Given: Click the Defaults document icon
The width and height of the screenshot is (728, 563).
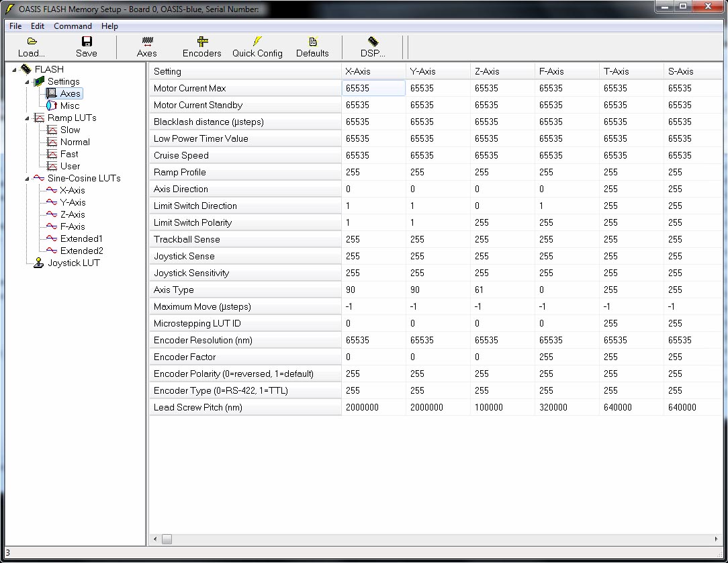Looking at the screenshot, I should (312, 42).
